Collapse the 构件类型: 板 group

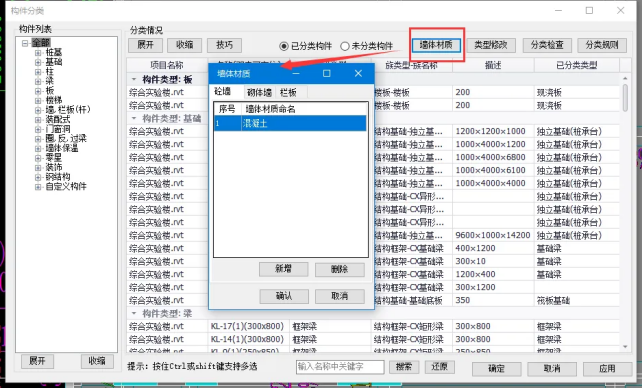[133, 79]
